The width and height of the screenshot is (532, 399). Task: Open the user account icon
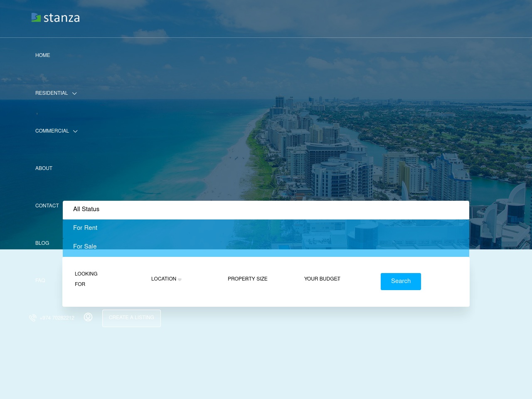[x=88, y=317]
